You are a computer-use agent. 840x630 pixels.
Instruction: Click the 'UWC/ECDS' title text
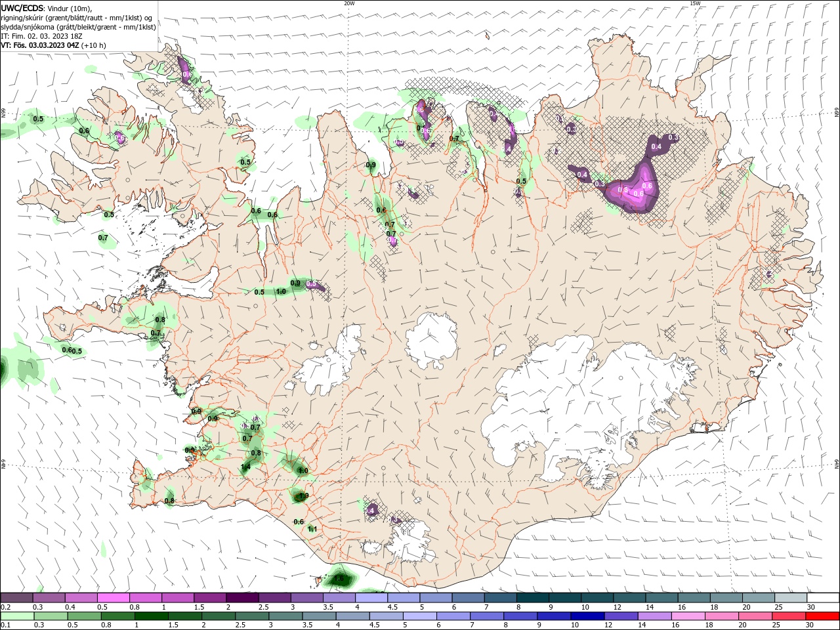tap(22, 8)
